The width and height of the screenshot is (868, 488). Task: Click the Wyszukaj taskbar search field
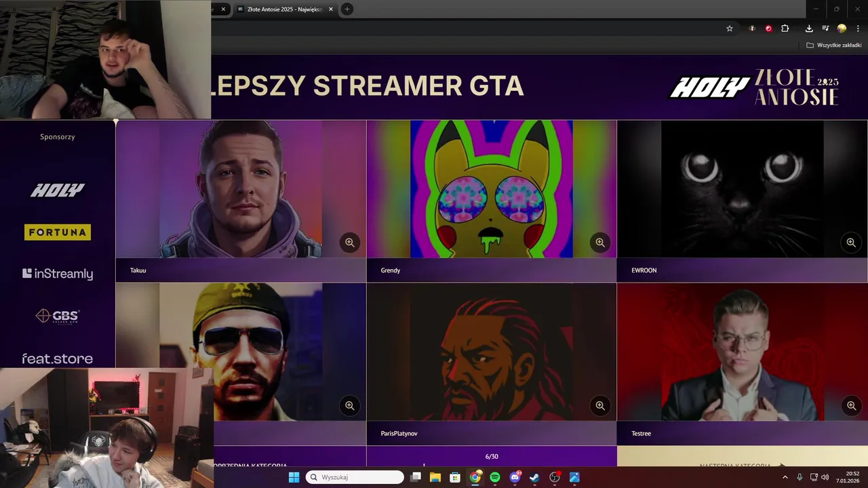point(355,477)
